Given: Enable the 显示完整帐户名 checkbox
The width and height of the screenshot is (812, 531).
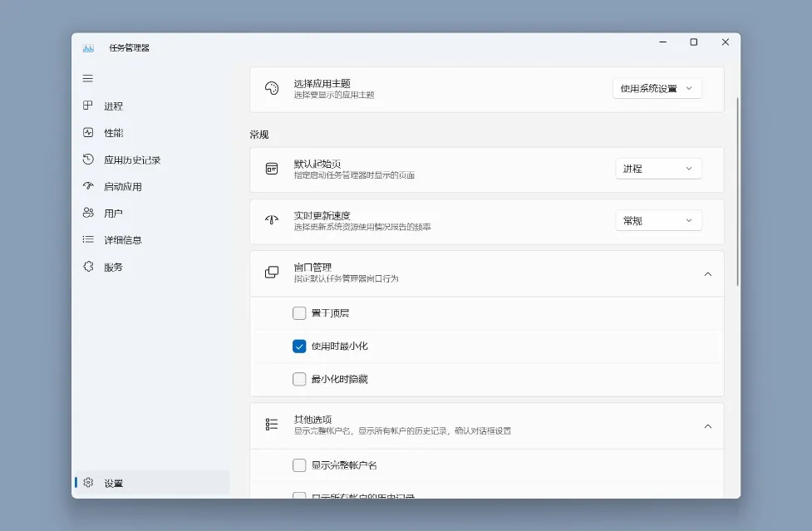Looking at the screenshot, I should pos(299,465).
